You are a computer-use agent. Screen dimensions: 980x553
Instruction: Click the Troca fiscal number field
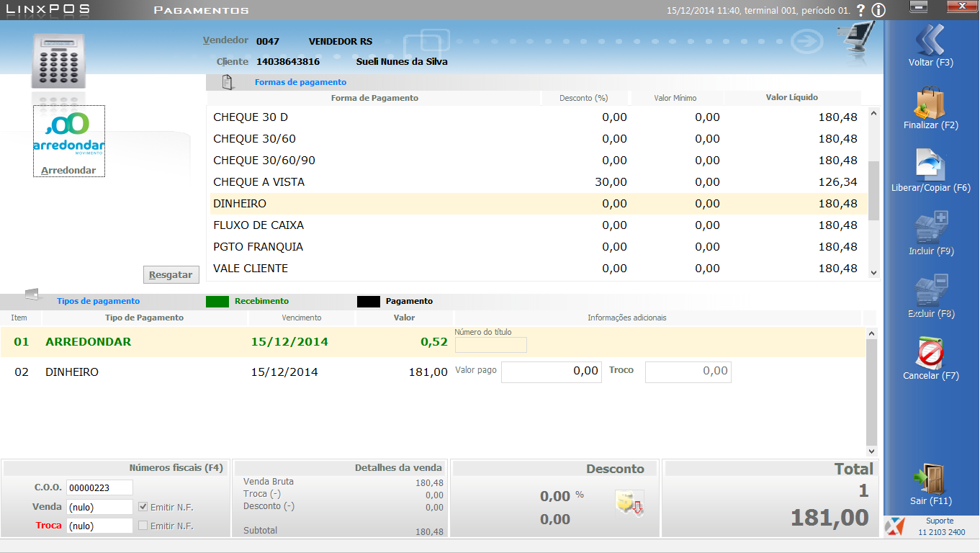[99, 526]
